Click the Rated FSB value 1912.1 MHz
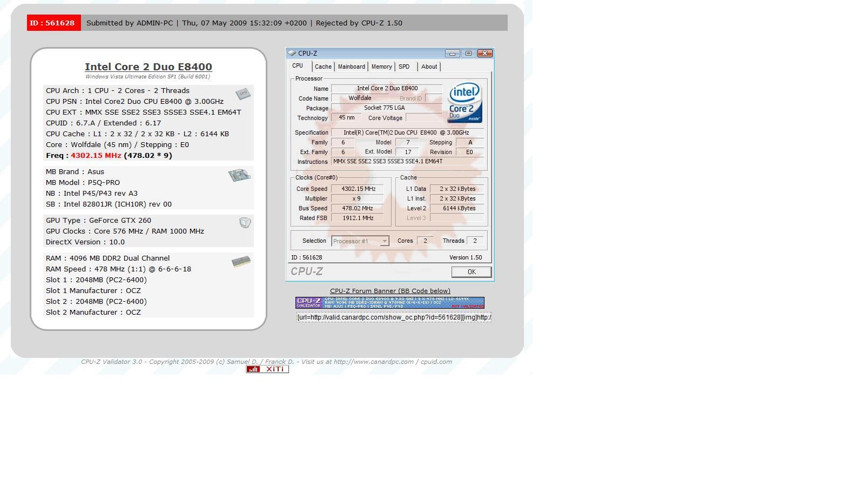Viewport: 868px width, 485px height. (358, 218)
